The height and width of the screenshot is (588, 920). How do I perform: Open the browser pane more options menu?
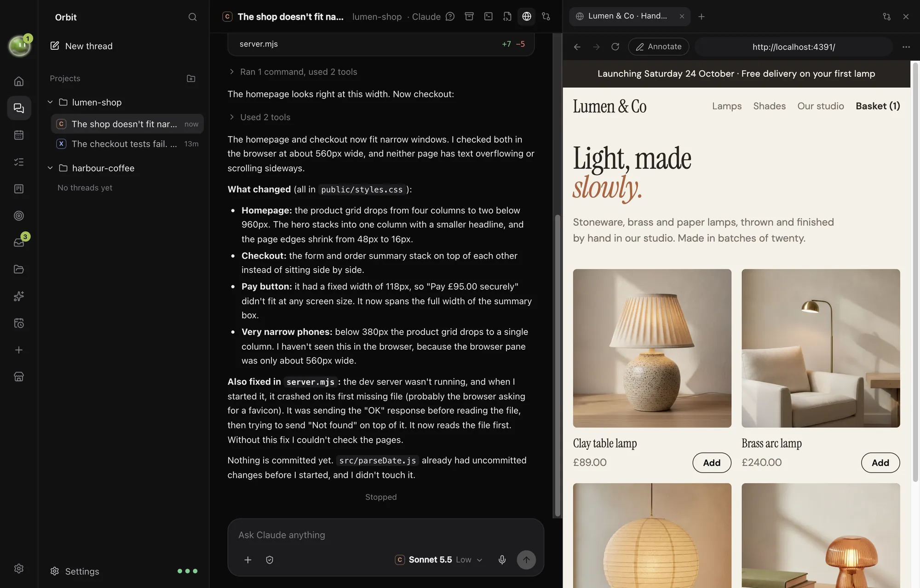[906, 47]
